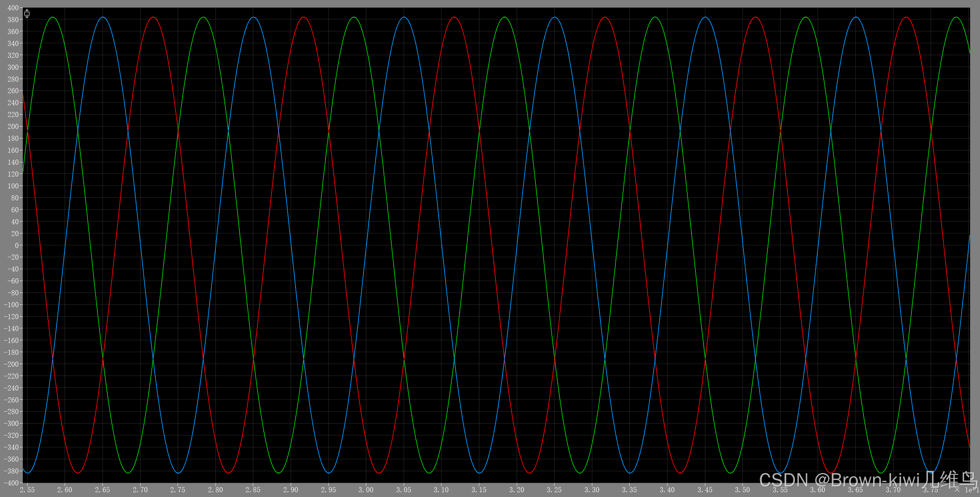
Task: Click the -200 tick label on the Y axis
Action: pos(11,364)
